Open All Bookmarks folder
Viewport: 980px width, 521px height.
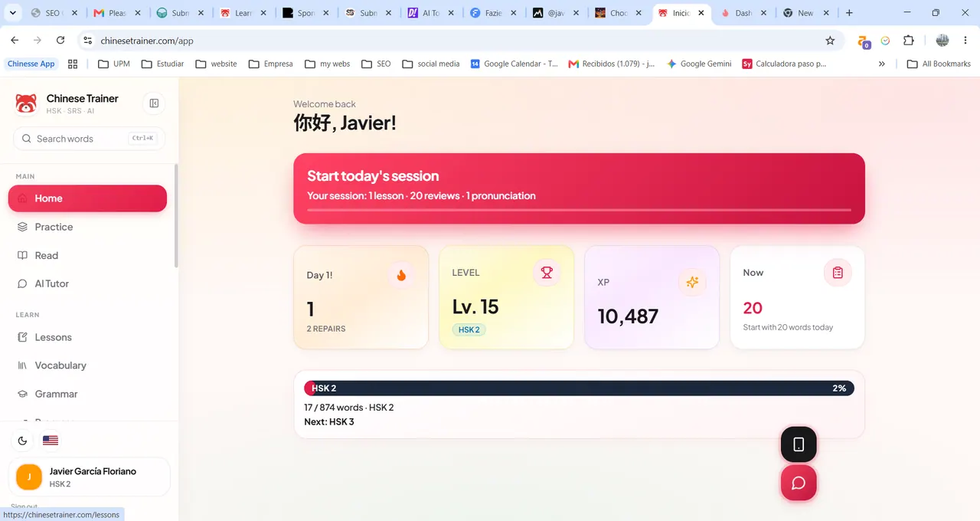939,64
